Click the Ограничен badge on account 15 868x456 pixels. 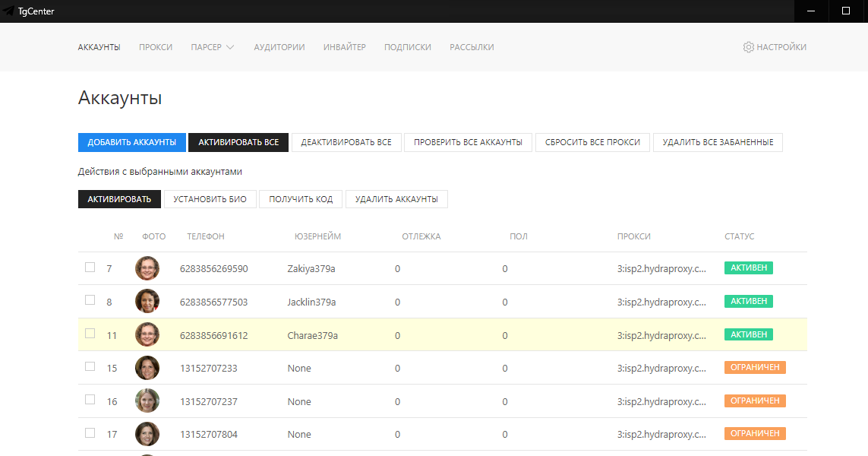click(x=755, y=368)
